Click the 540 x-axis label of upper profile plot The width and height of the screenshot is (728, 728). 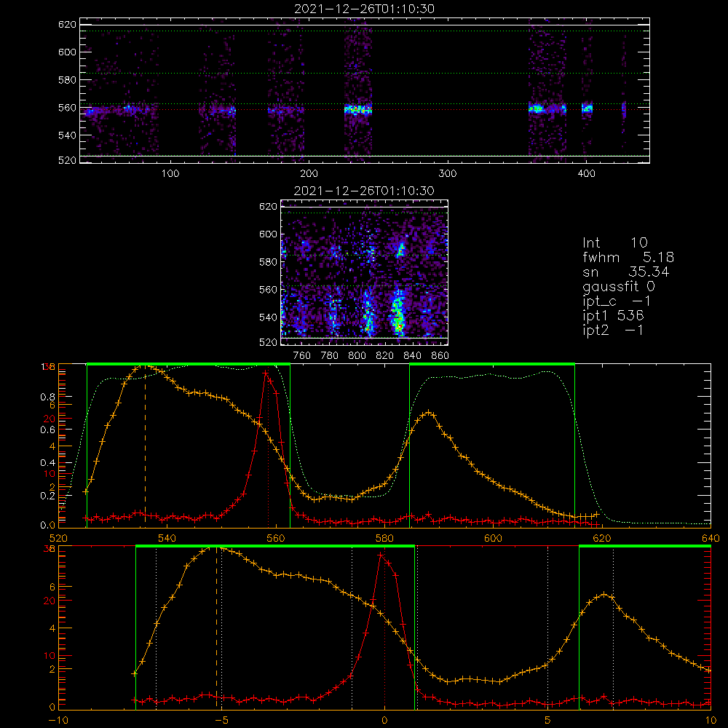pos(167,539)
